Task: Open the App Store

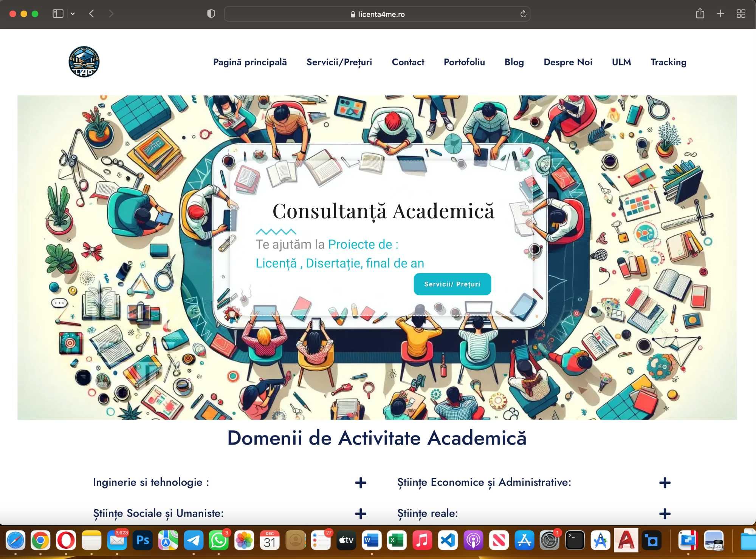Action: tap(524, 540)
